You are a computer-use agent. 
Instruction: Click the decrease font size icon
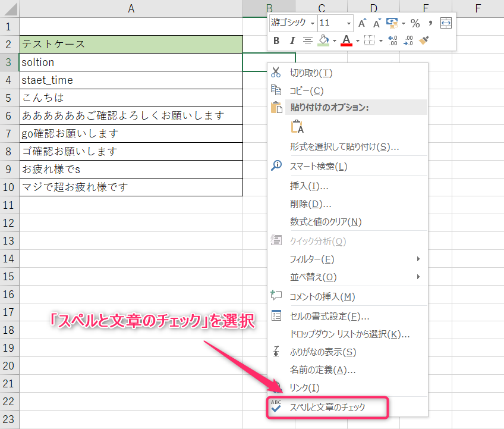[377, 23]
